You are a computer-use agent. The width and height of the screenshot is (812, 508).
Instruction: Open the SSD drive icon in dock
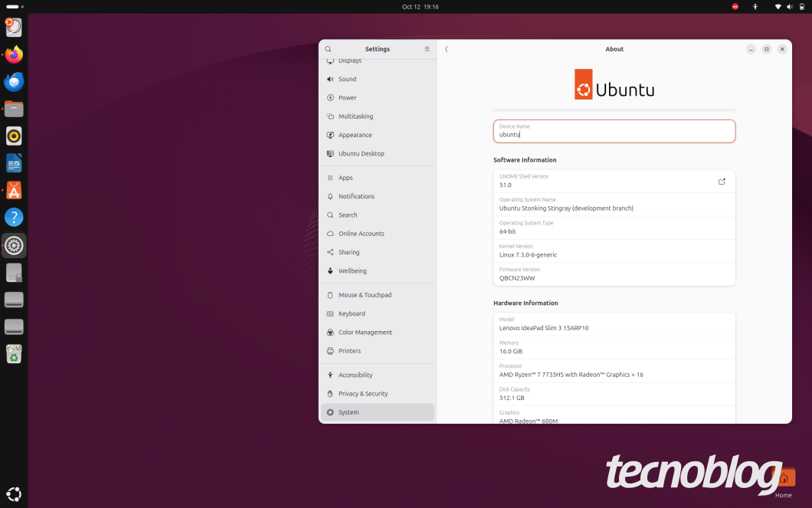pos(14,273)
